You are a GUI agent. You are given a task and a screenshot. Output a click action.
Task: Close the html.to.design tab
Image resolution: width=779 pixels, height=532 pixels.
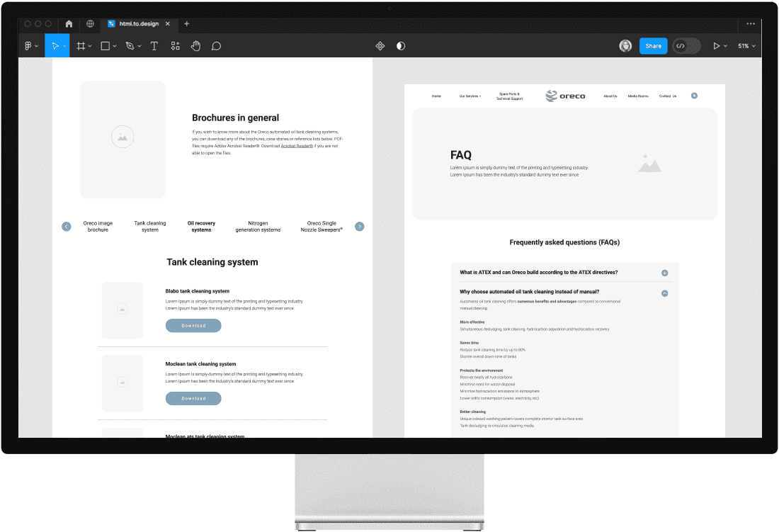168,23
